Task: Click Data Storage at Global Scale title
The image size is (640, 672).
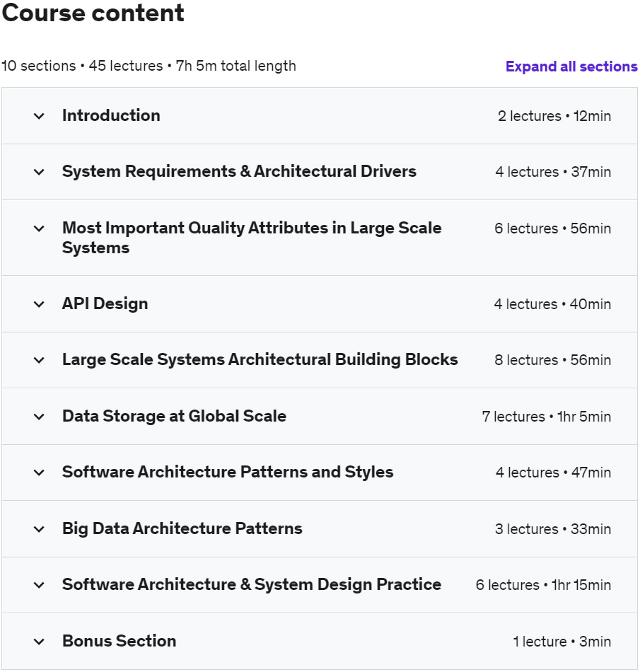Action: [174, 416]
